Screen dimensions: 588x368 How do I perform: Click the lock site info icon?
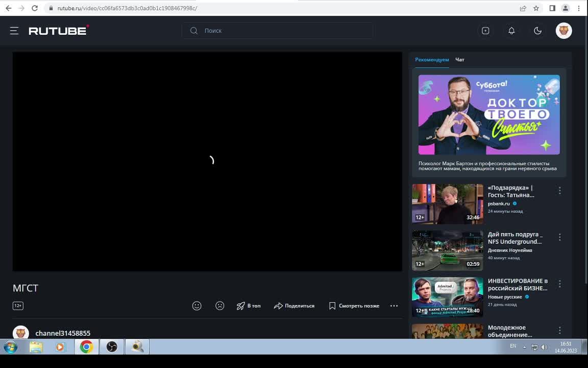click(51, 8)
